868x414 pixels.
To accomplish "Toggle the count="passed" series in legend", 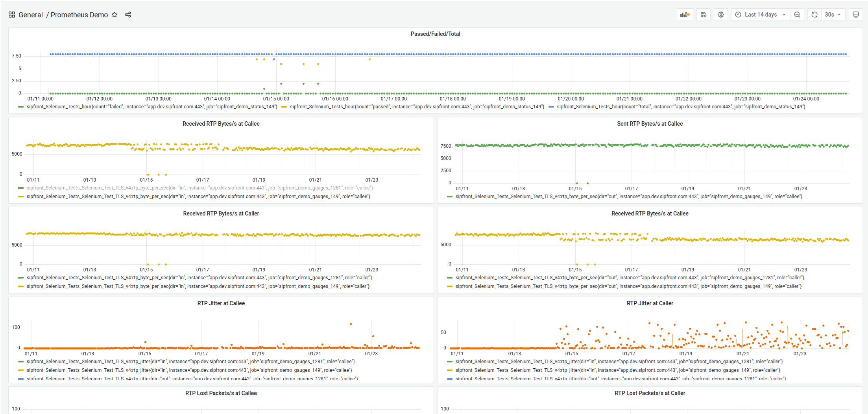I will pos(417,107).
